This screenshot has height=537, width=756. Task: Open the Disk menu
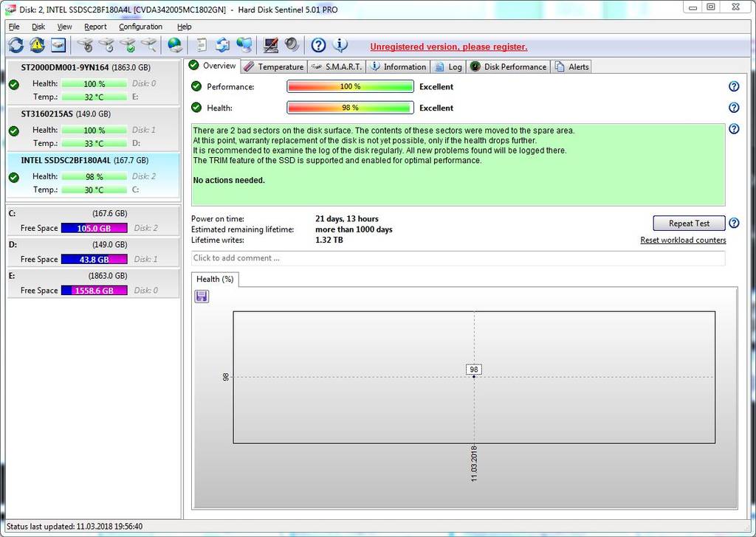click(x=38, y=27)
